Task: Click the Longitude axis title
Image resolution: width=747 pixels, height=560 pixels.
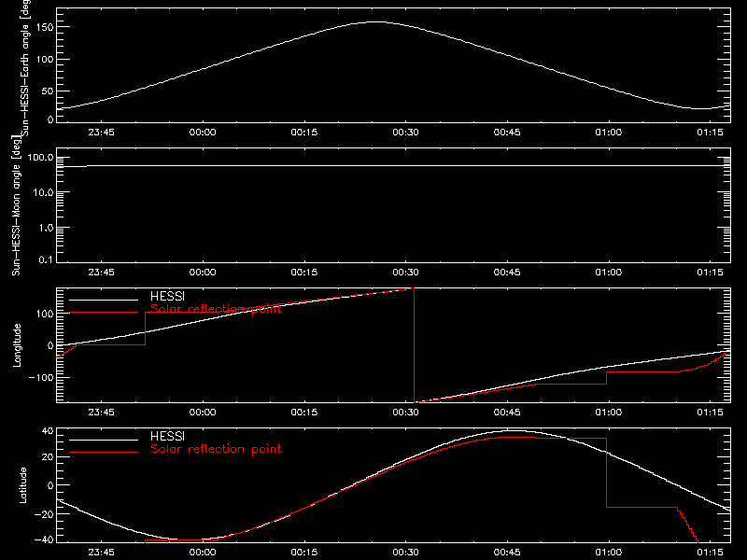Action: coord(17,345)
